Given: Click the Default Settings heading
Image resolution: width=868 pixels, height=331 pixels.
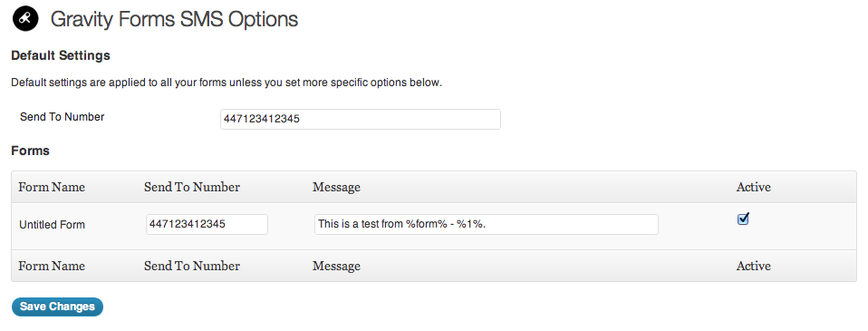Looking at the screenshot, I should tap(61, 55).
